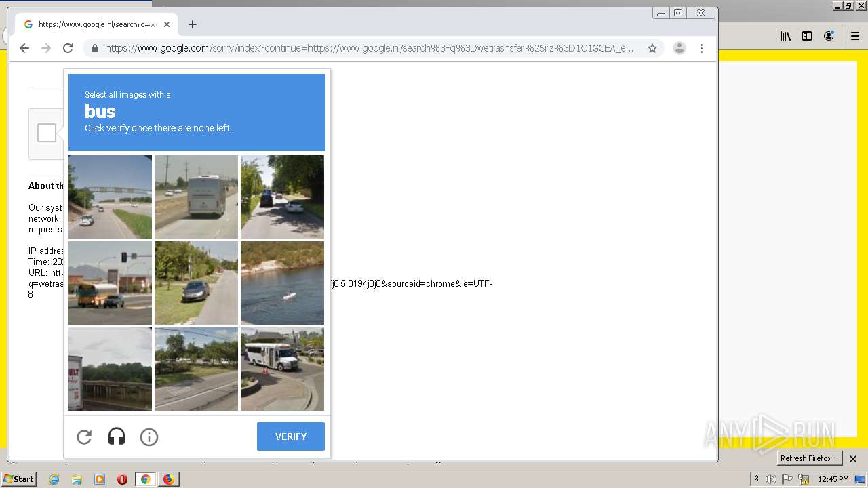Open captcha help info icon
The width and height of the screenshot is (868, 488).
tap(149, 437)
